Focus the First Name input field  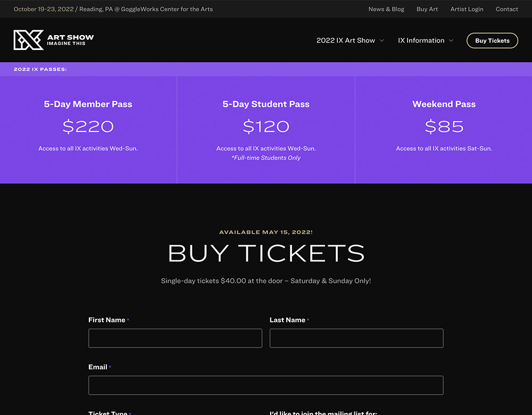point(175,338)
